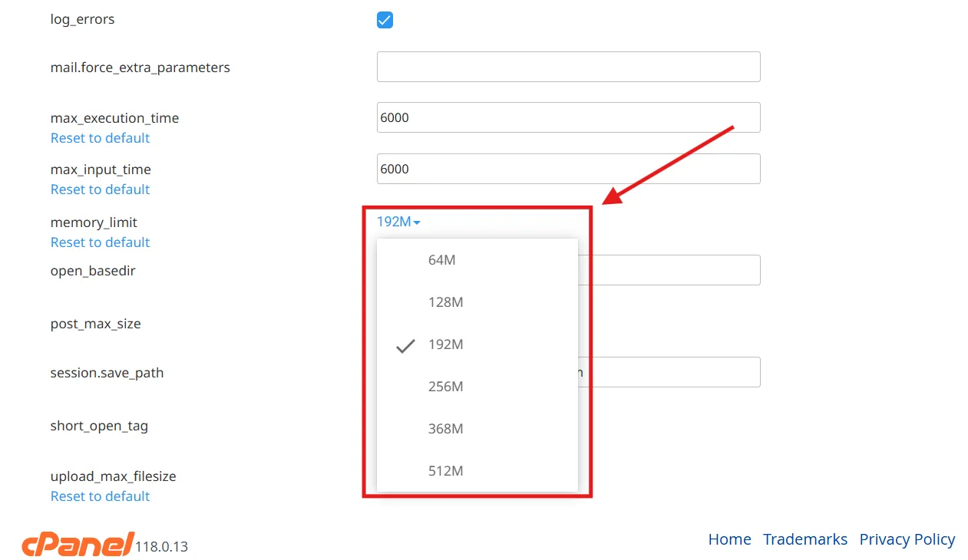Image resolution: width=968 pixels, height=560 pixels.
Task: Open the Privacy Policy link
Action: point(907,539)
